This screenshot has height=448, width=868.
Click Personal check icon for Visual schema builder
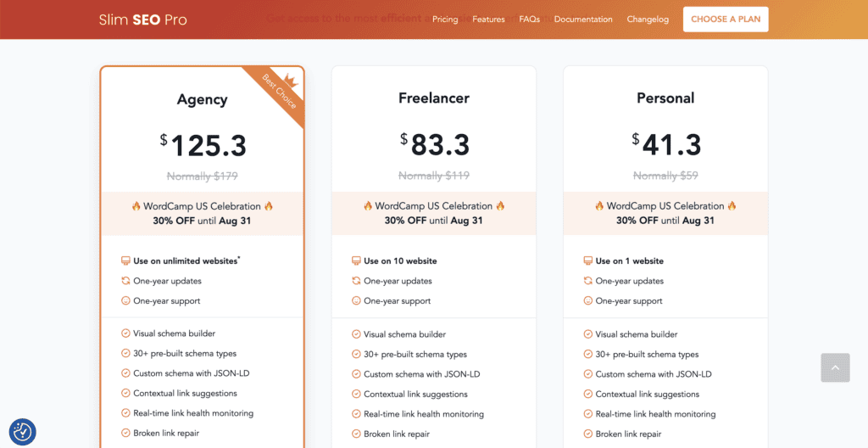[588, 333]
